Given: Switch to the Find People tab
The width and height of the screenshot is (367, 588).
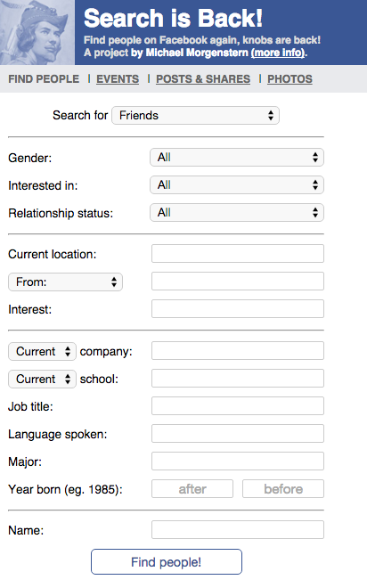Looking at the screenshot, I should coord(44,79).
